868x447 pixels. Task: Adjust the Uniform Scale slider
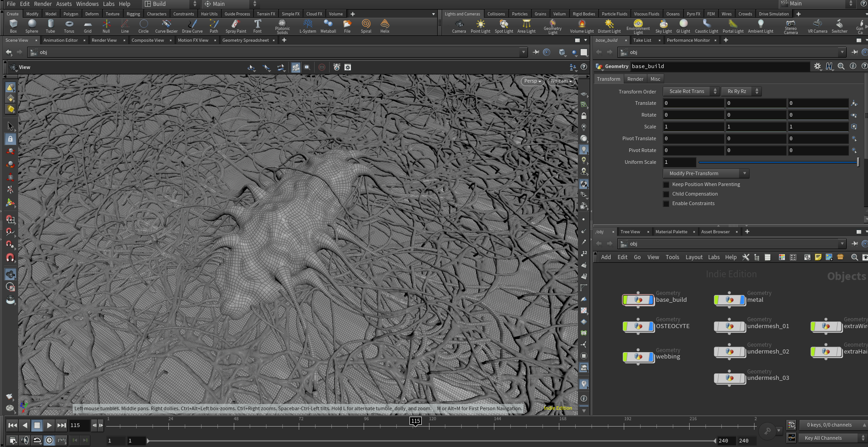point(778,162)
